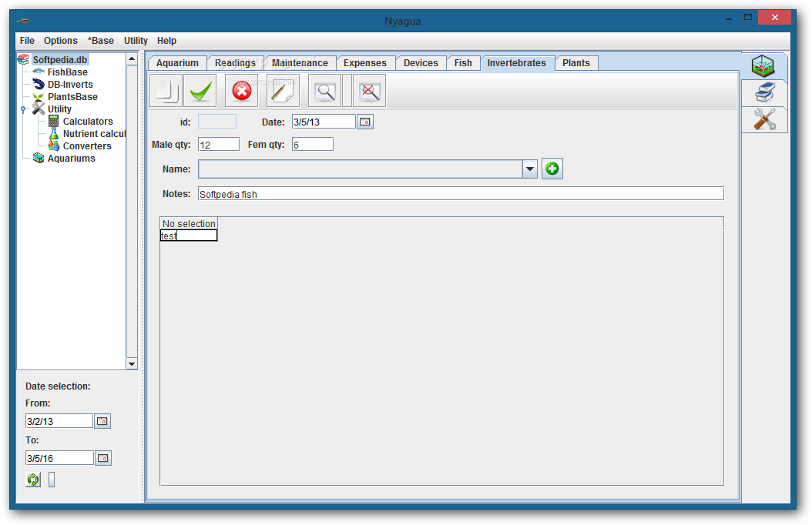Screen dimensions: 812x525
Task: Open the *Base menu
Action: tap(100, 40)
